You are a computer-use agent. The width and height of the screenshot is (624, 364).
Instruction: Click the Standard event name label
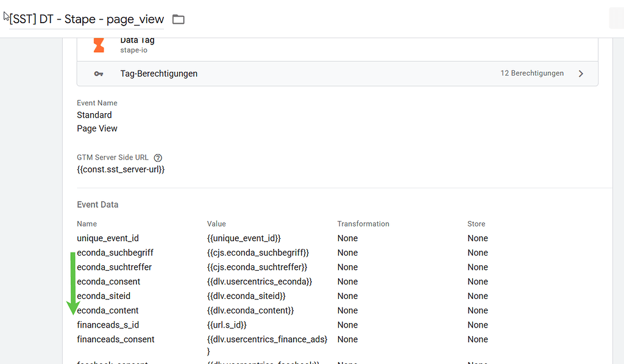(94, 114)
